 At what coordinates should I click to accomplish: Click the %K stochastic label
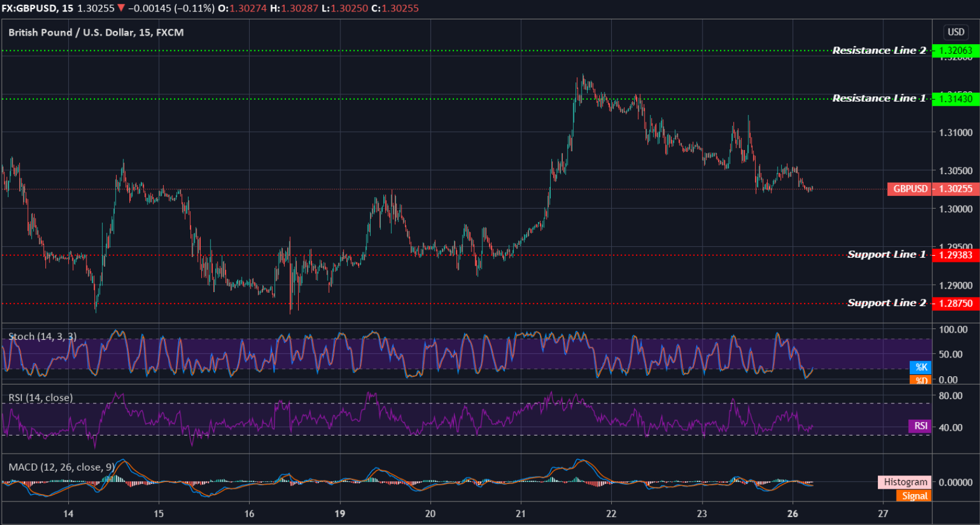pyautogui.click(x=921, y=367)
